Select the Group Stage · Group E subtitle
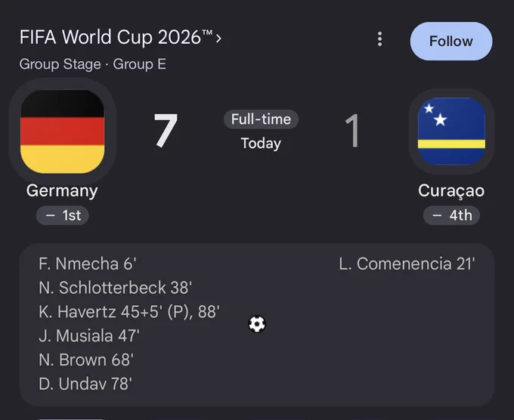Viewport: 514px width, 420px height. click(93, 64)
